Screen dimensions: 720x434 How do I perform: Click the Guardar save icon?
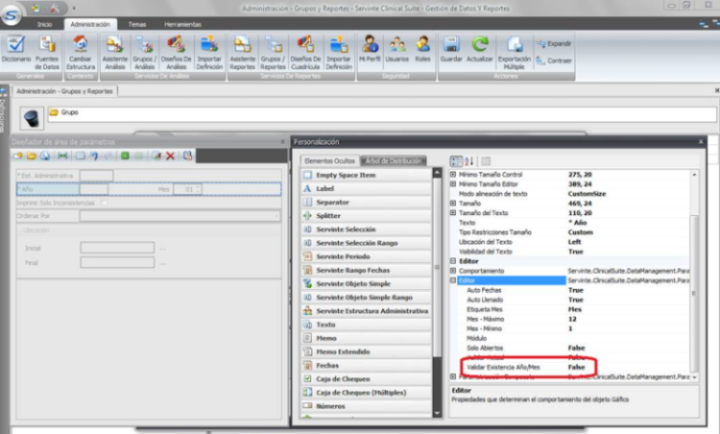pyautogui.click(x=451, y=47)
